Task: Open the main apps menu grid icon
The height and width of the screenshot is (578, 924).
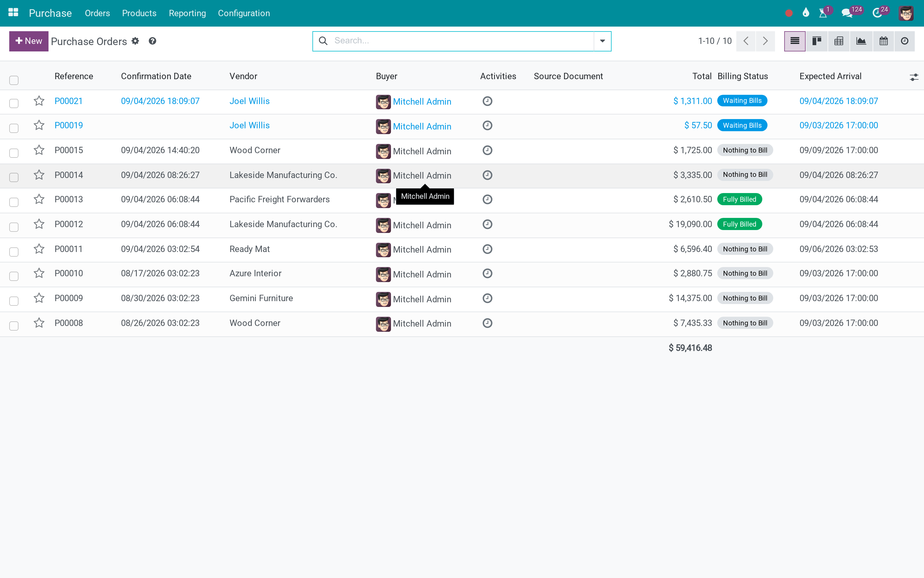Action: click(13, 13)
